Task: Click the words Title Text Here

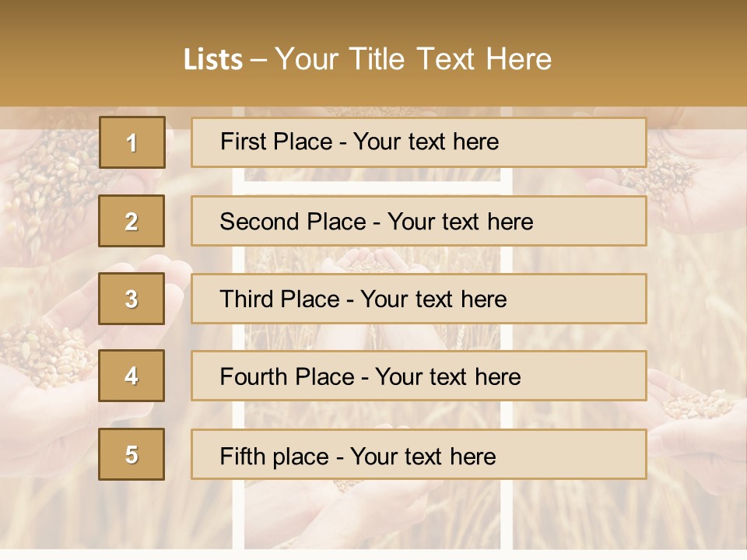Action: 451,59
